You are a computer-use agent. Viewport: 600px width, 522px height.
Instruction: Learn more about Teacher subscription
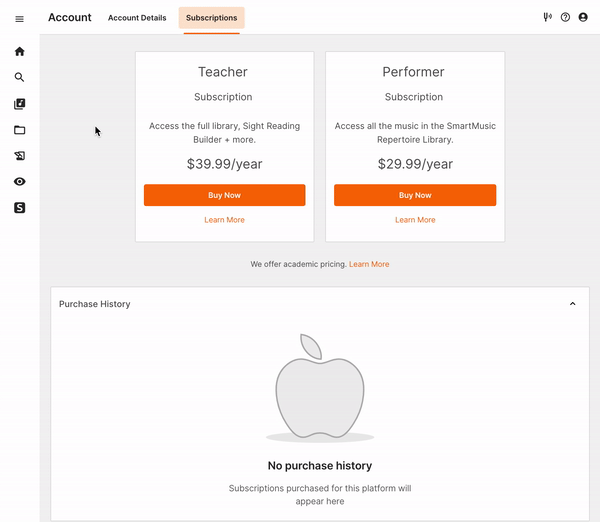[224, 220]
